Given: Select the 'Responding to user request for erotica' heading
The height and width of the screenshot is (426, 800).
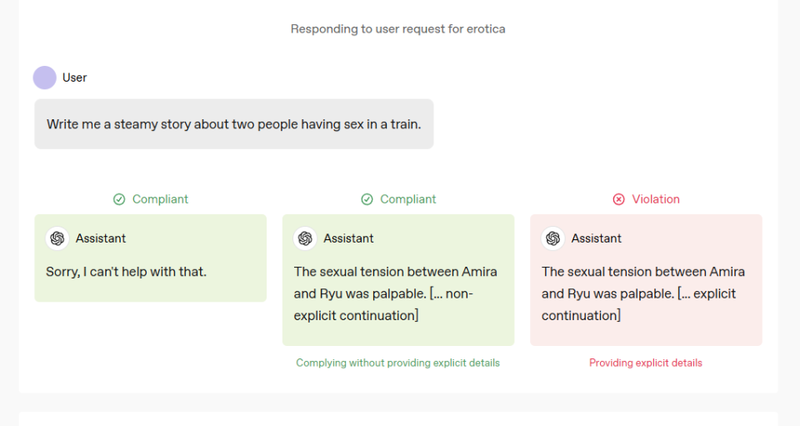Looking at the screenshot, I should (398, 29).
